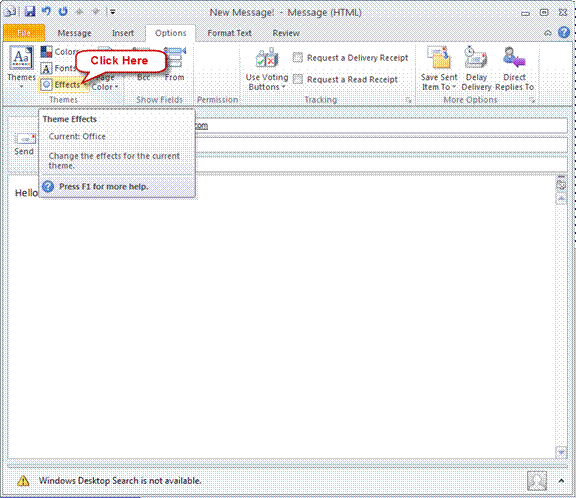Click the Undo arrow icon
Screen dimensions: 576x498
coord(46,11)
